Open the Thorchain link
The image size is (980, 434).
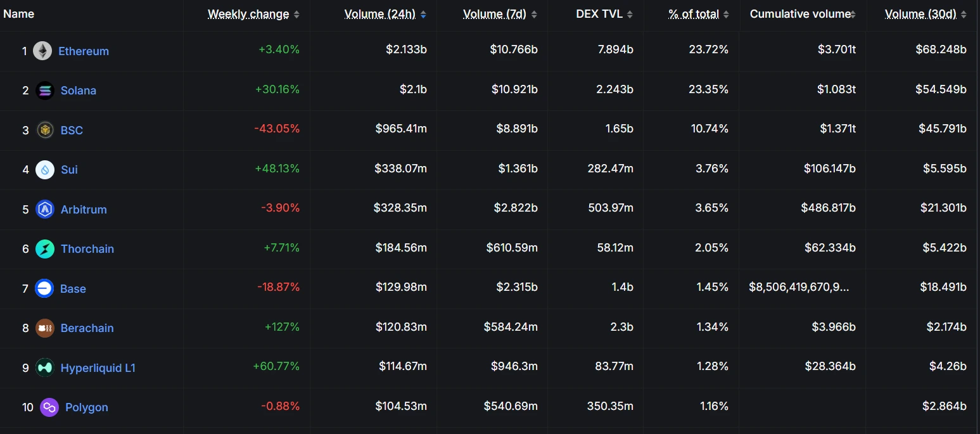pyautogui.click(x=87, y=249)
